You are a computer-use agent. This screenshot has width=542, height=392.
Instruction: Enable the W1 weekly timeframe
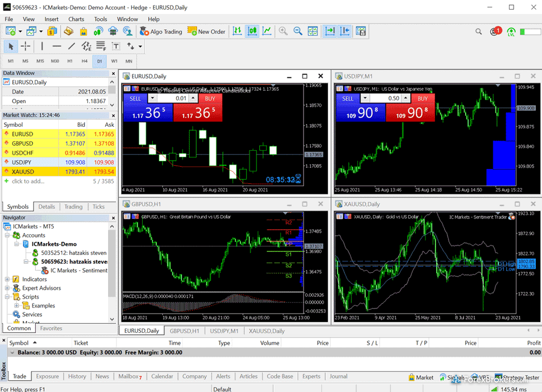pyautogui.click(x=114, y=61)
